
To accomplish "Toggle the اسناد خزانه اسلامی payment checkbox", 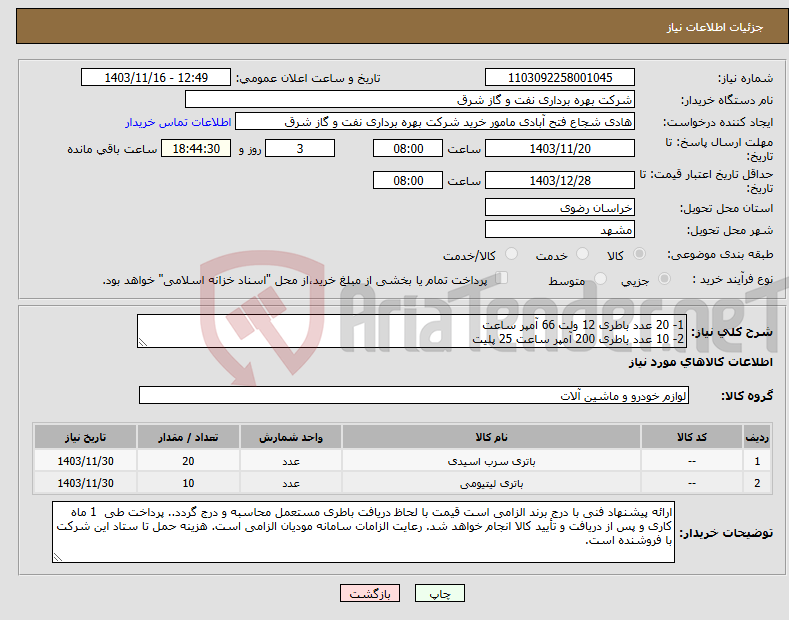I will [502, 278].
